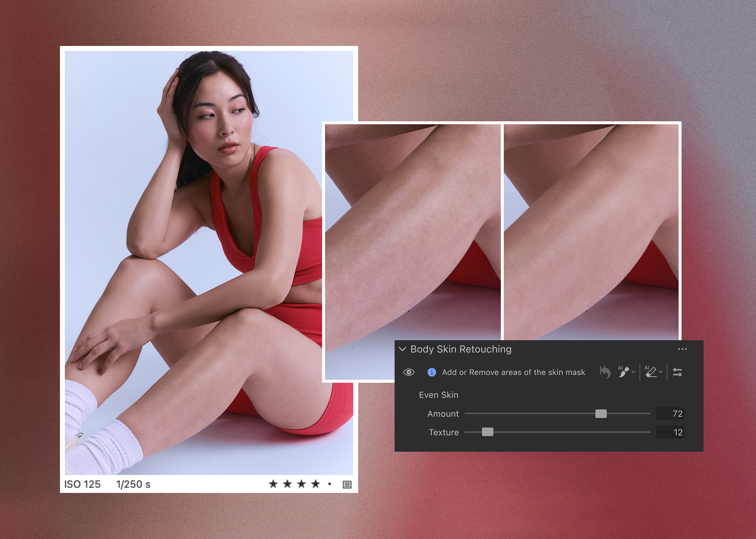The height and width of the screenshot is (539, 756).
Task: Click the first rating star
Action: pos(273,484)
